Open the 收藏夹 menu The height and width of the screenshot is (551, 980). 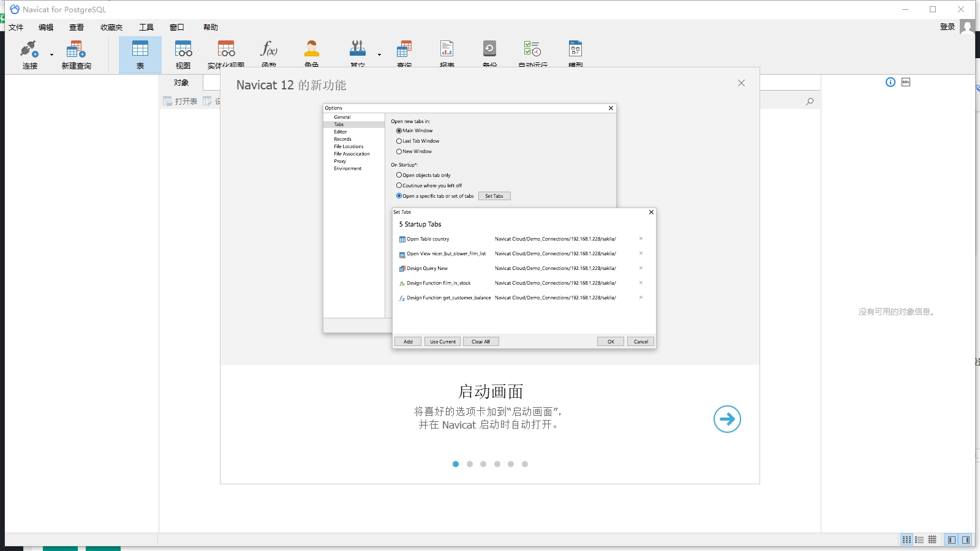(111, 28)
